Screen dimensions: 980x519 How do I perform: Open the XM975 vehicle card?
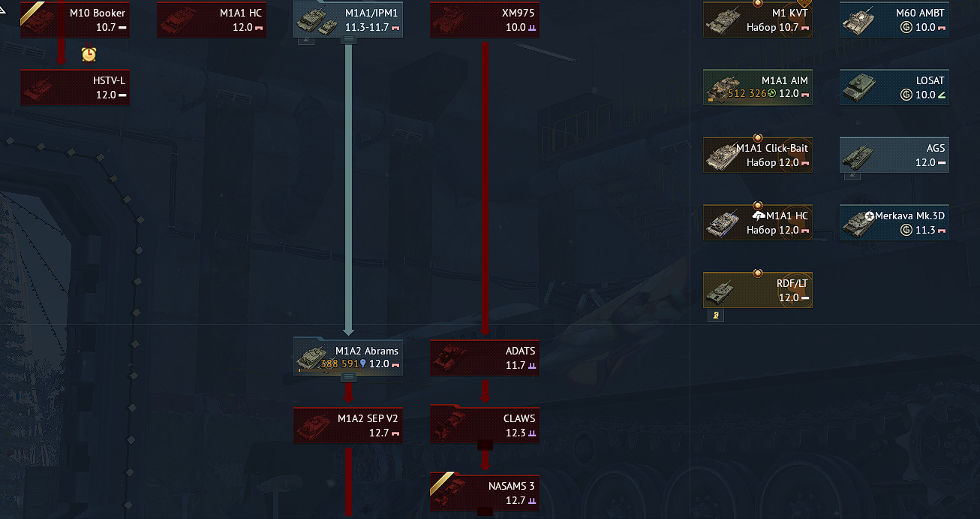485,20
